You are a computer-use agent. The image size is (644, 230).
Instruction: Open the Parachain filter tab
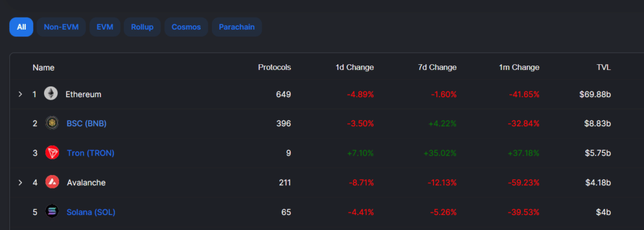pos(236,27)
